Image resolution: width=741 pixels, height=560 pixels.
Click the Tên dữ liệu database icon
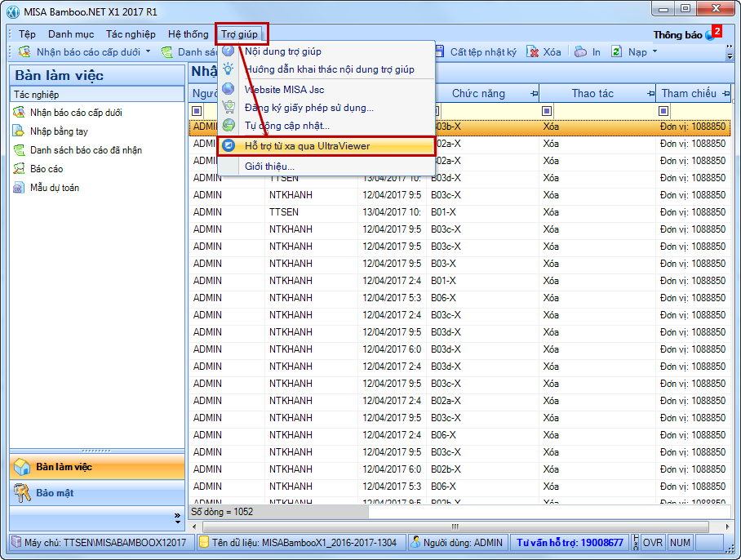pyautogui.click(x=204, y=542)
